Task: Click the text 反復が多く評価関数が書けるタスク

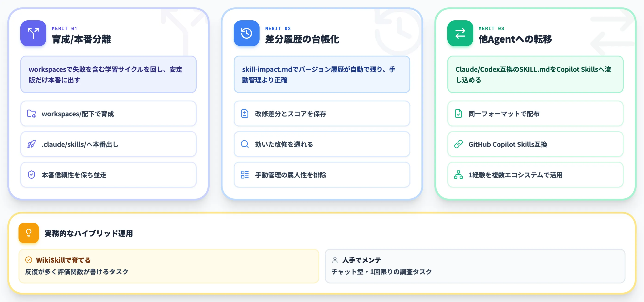Action: [x=77, y=272]
